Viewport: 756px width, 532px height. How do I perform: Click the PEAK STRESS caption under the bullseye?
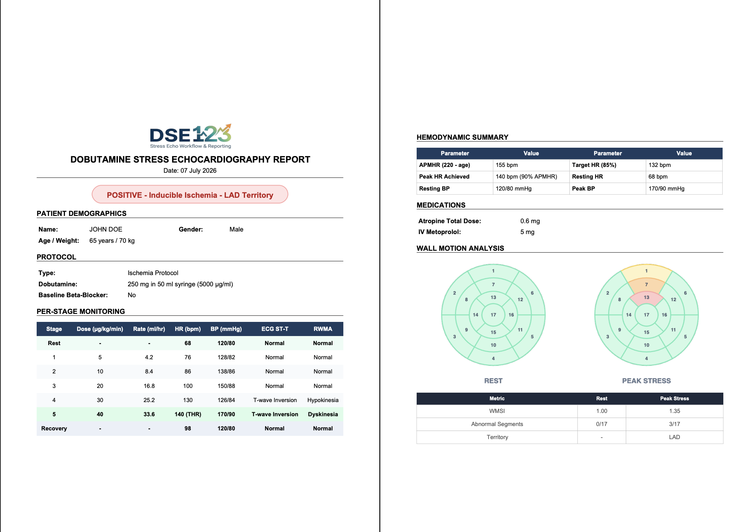coord(646,381)
